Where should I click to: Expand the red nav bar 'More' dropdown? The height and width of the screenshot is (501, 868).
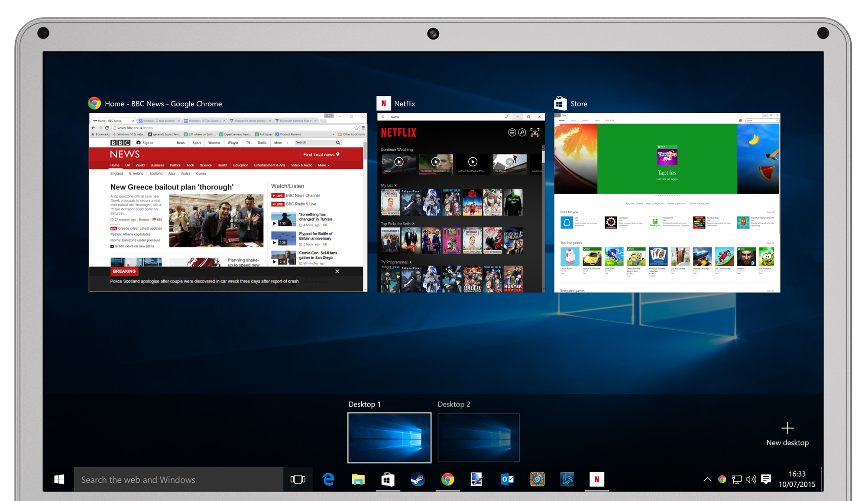(324, 165)
